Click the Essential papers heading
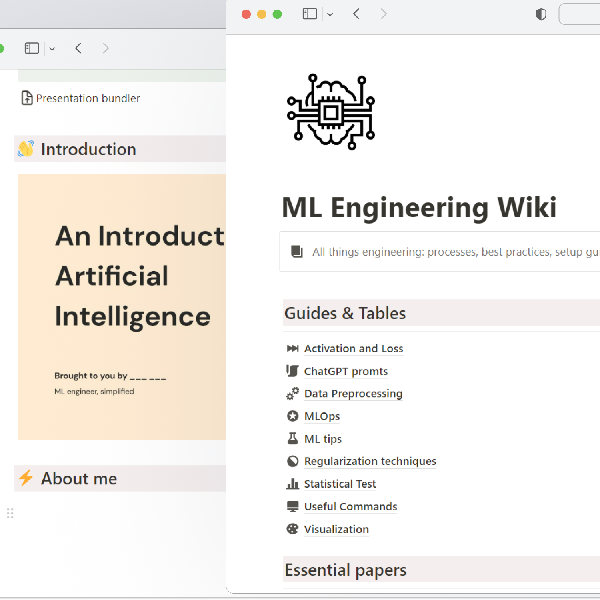 click(346, 570)
